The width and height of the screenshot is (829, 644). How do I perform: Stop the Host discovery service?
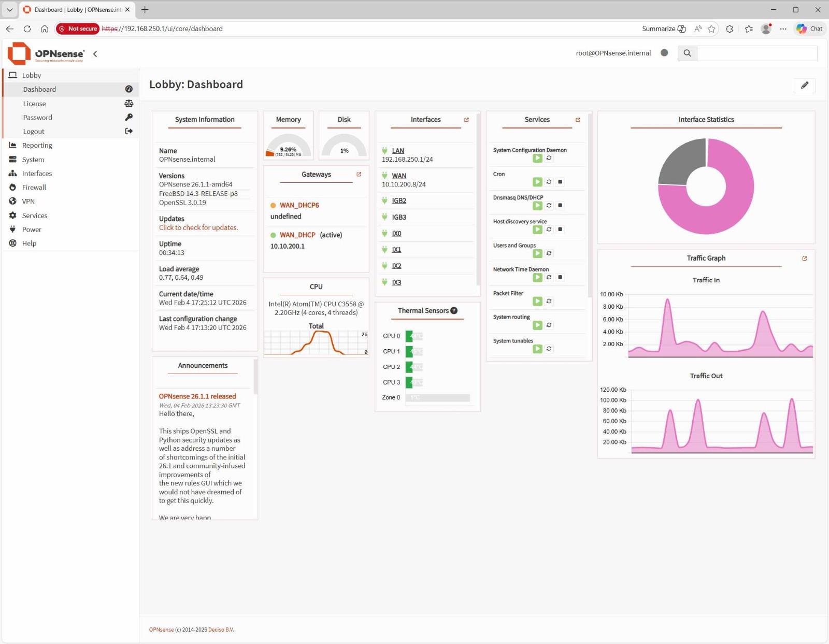tap(560, 230)
